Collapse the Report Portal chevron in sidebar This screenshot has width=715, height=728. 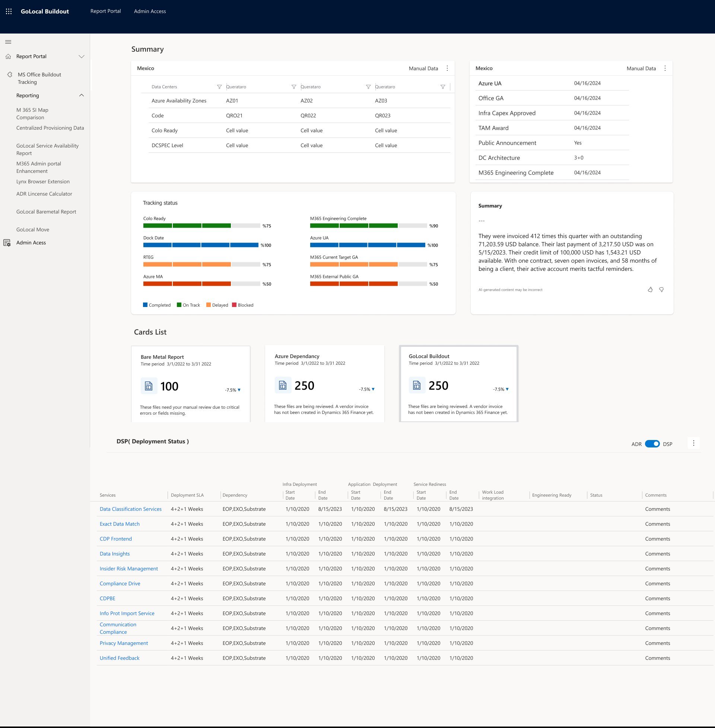[x=81, y=57]
